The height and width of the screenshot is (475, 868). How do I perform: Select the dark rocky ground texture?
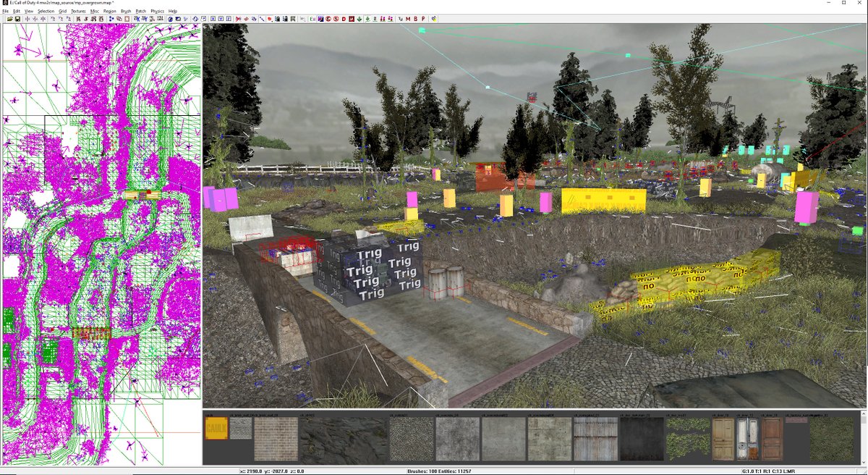tap(344, 439)
